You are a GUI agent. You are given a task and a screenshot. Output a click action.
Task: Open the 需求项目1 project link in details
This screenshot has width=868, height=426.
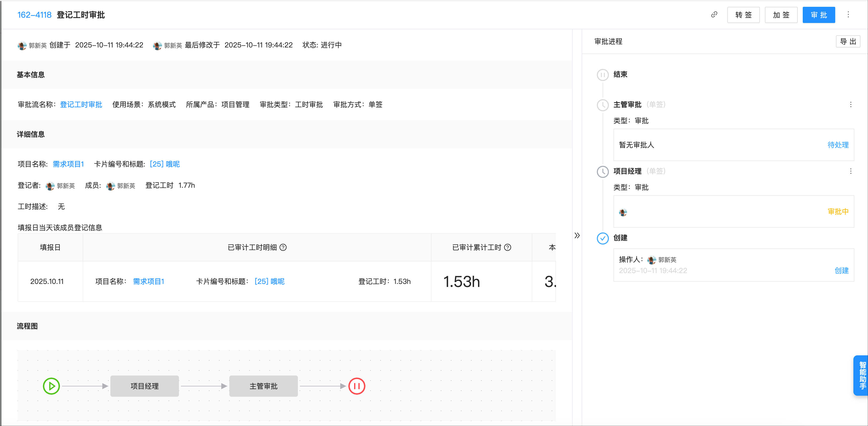[x=68, y=164]
